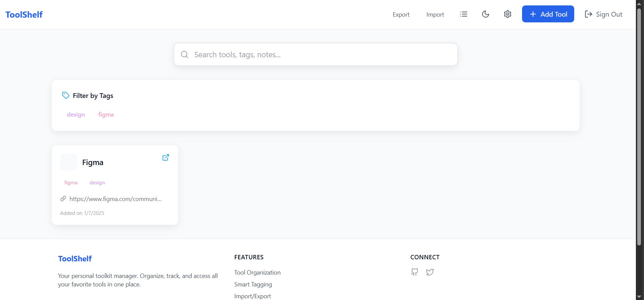644x300 pixels.
Task: Switch to dark mode via moon icon
Action: coord(485,14)
